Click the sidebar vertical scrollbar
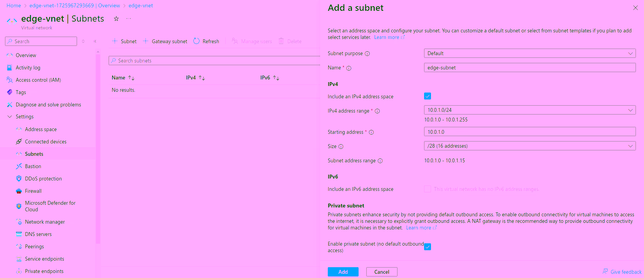This screenshot has width=644, height=278. (x=98, y=148)
